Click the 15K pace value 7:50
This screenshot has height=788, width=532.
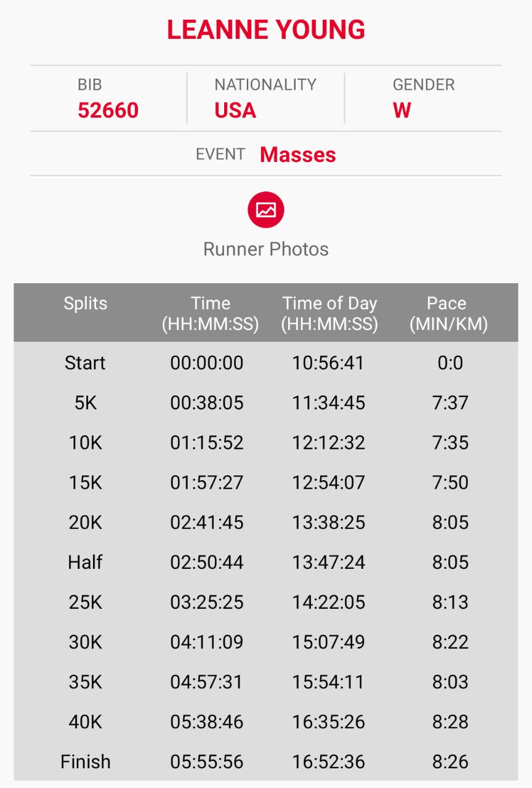(x=450, y=483)
